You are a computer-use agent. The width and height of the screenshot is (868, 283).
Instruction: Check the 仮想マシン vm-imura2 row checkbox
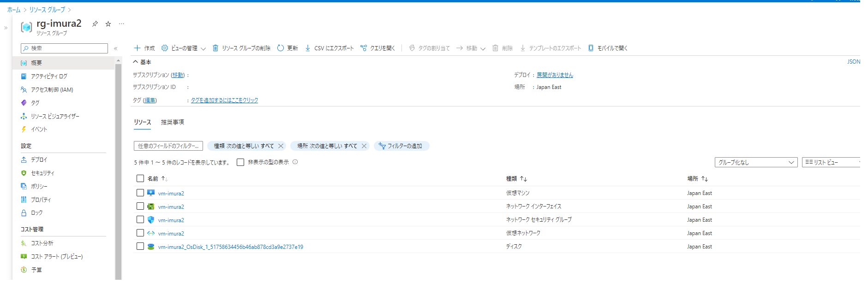140,193
